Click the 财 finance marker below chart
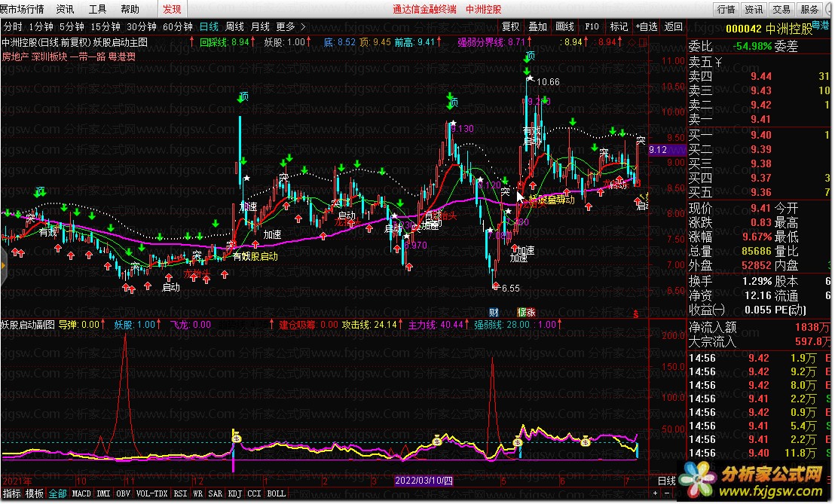Image resolution: width=835 pixels, height=504 pixels. pyautogui.click(x=494, y=313)
